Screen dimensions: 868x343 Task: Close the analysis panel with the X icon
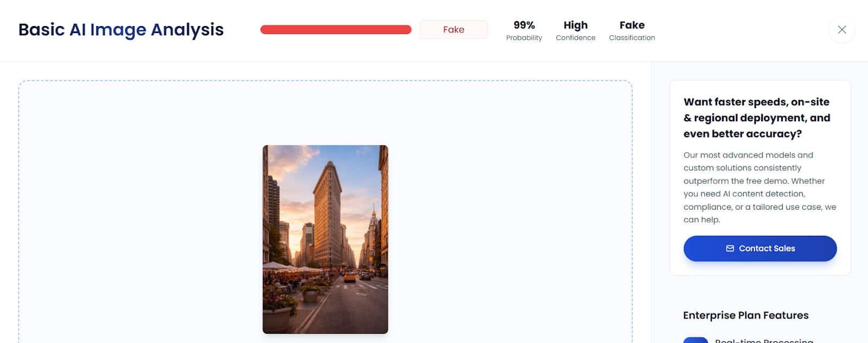point(841,30)
